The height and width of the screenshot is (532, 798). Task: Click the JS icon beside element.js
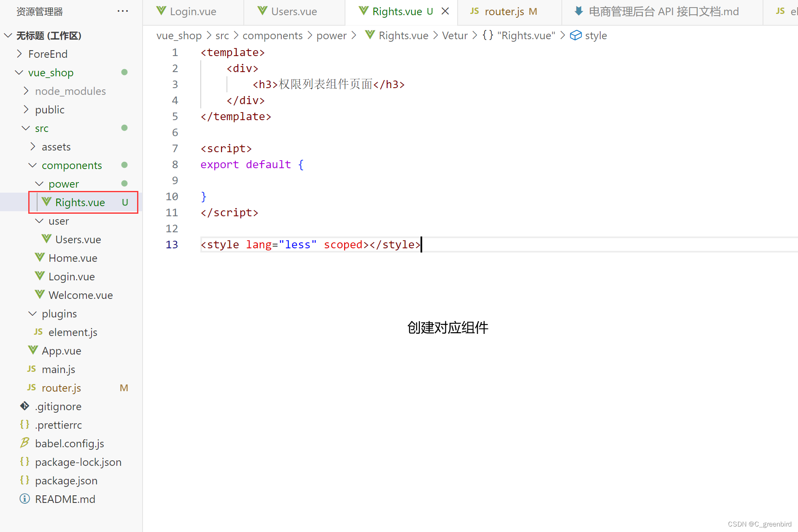(x=38, y=332)
